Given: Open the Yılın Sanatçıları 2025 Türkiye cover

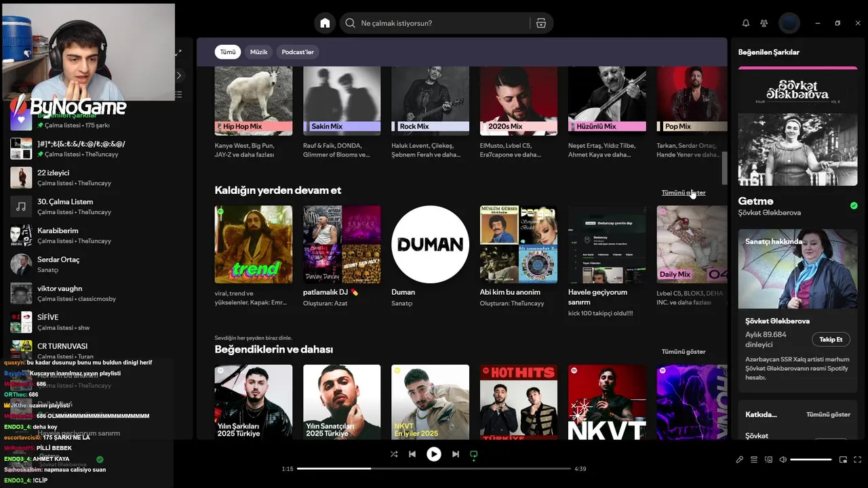Looking at the screenshot, I should point(342,402).
